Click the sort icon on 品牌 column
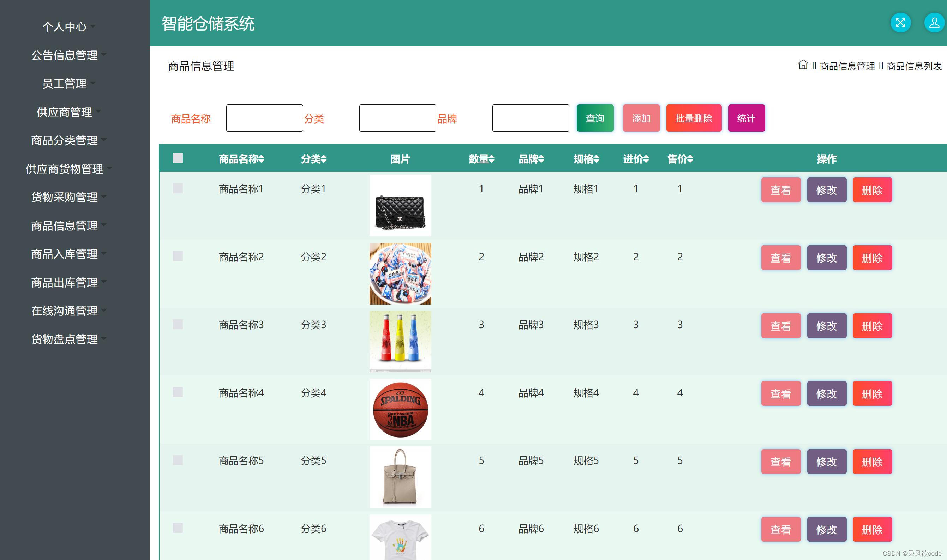 pos(541,159)
